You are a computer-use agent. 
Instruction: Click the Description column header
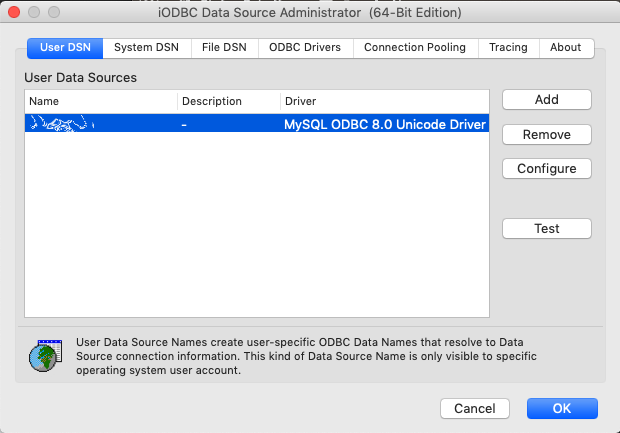[x=229, y=101]
